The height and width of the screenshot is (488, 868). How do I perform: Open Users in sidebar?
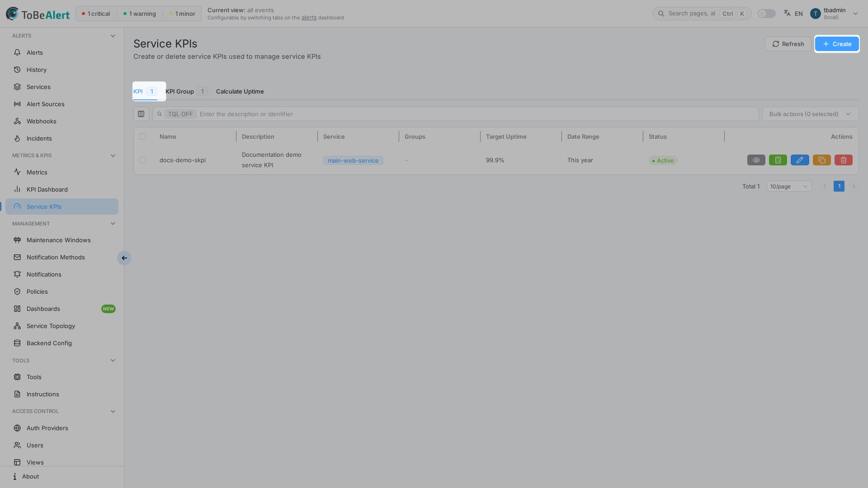[62, 445]
